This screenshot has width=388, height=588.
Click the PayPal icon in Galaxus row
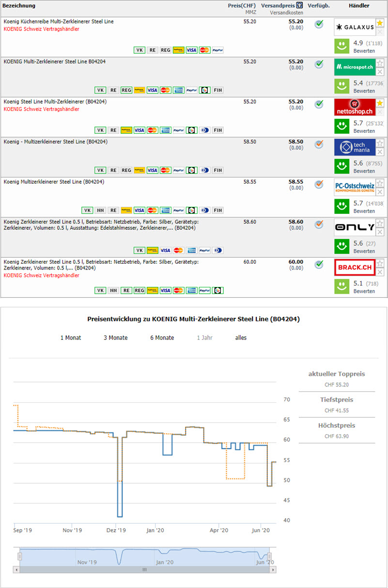tap(217, 50)
